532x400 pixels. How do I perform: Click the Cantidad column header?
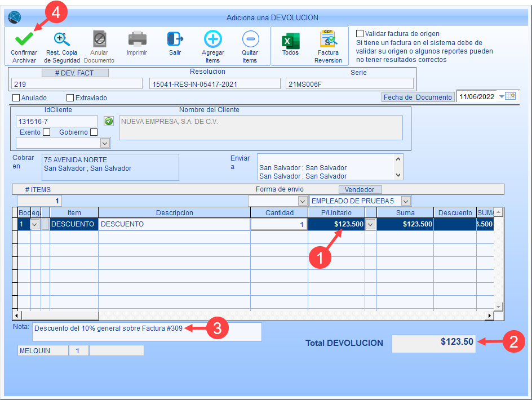pyautogui.click(x=279, y=213)
